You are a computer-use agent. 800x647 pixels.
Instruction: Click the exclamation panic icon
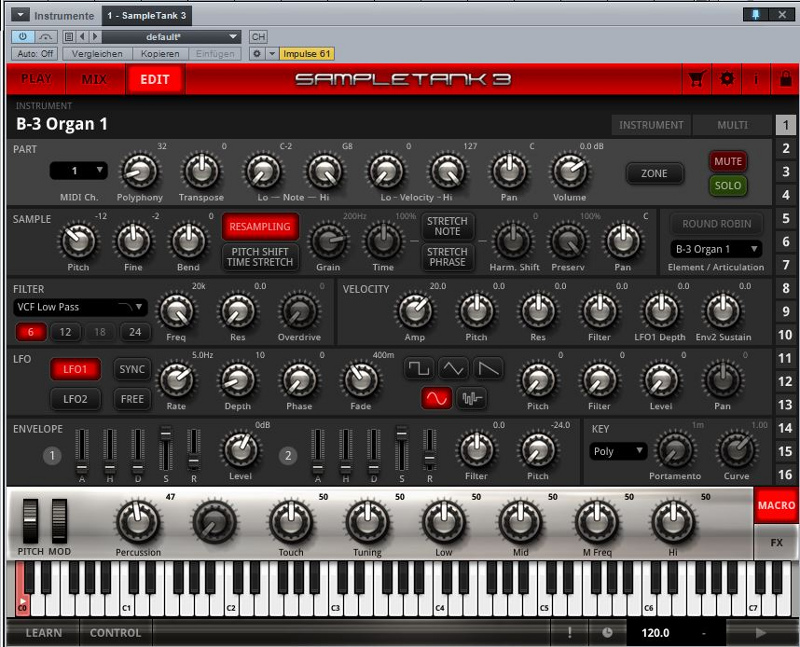click(569, 633)
